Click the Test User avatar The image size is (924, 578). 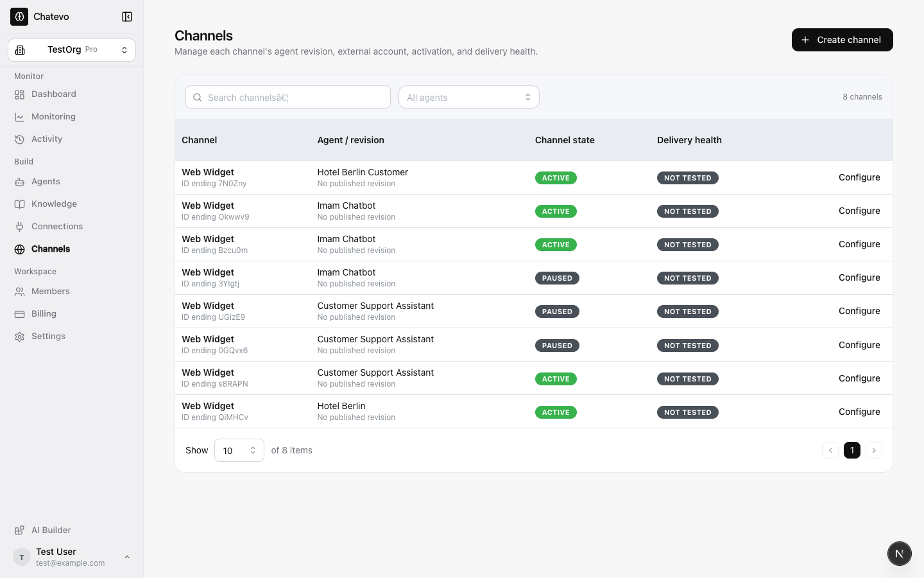click(22, 557)
